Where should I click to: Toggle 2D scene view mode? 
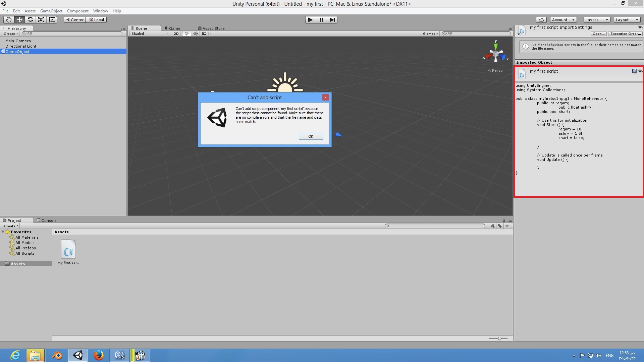[x=176, y=34]
